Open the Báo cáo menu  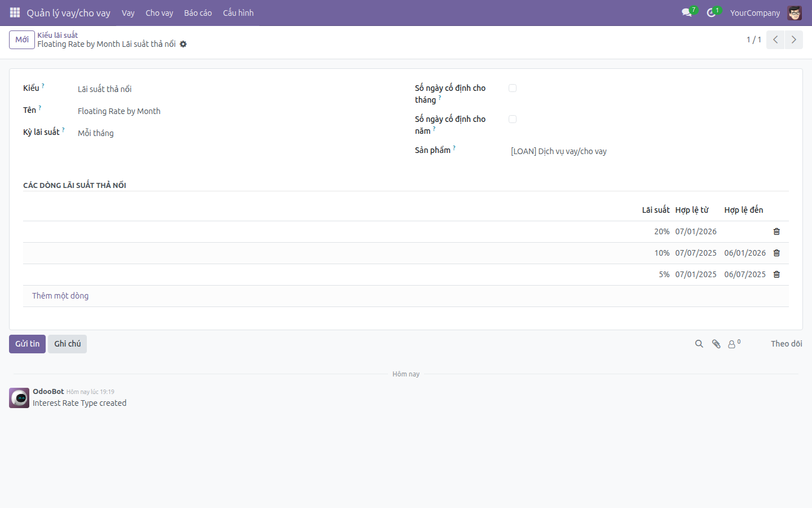[x=198, y=12]
